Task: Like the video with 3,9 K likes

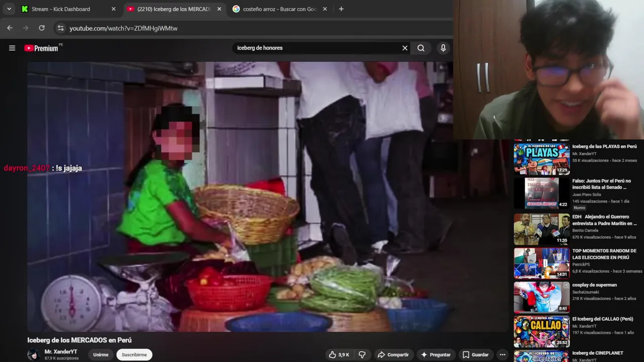Action: pos(339,354)
